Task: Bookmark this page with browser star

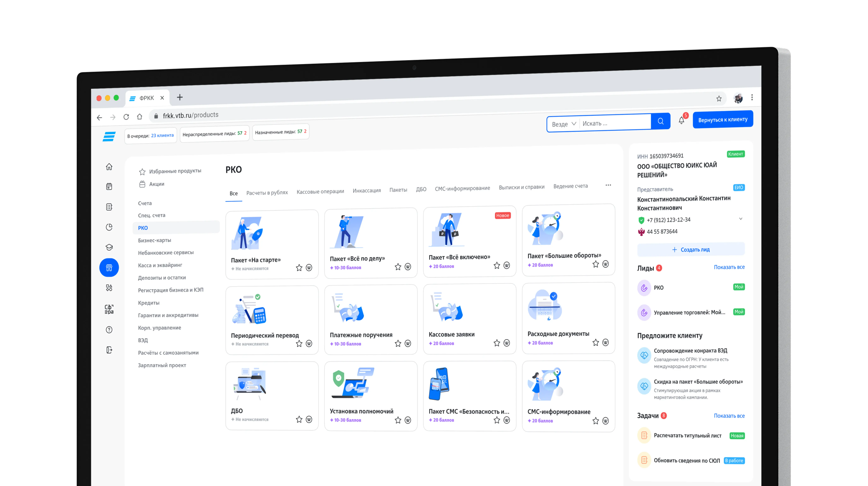Action: tap(719, 98)
